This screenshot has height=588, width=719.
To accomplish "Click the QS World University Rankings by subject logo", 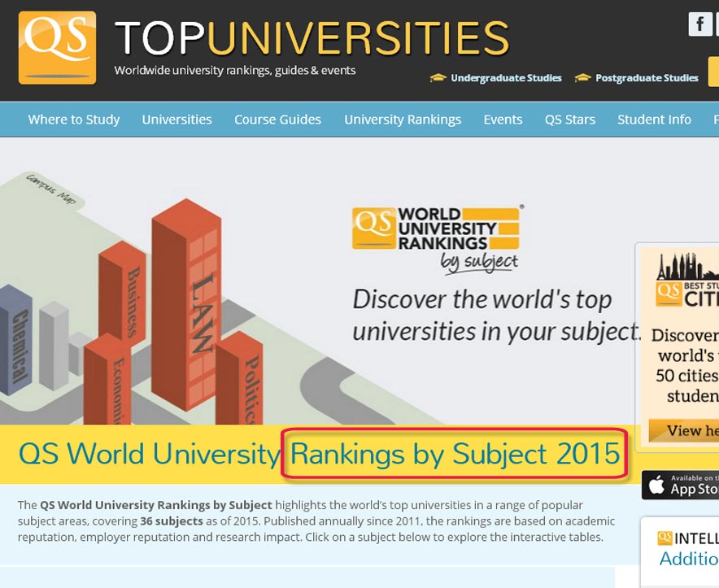I will [437, 239].
